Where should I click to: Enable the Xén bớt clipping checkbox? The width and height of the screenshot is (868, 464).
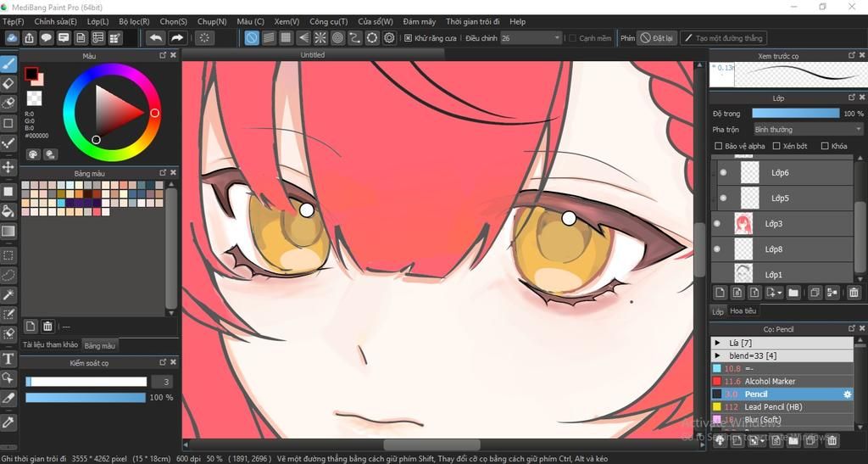[776, 146]
